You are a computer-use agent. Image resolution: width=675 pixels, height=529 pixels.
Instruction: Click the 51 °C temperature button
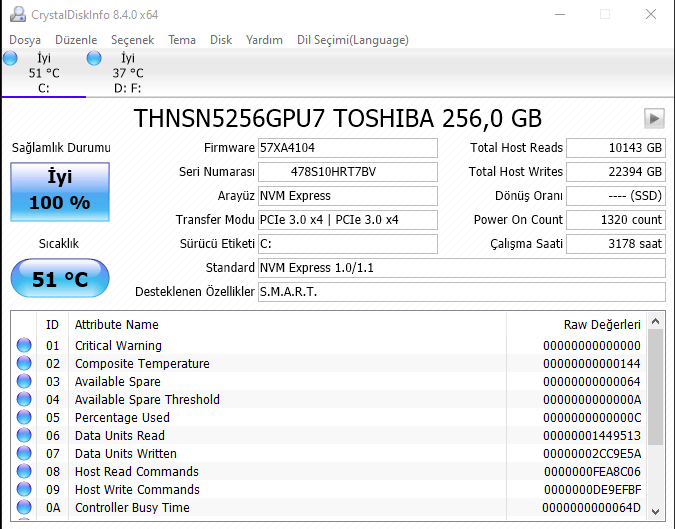click(60, 278)
